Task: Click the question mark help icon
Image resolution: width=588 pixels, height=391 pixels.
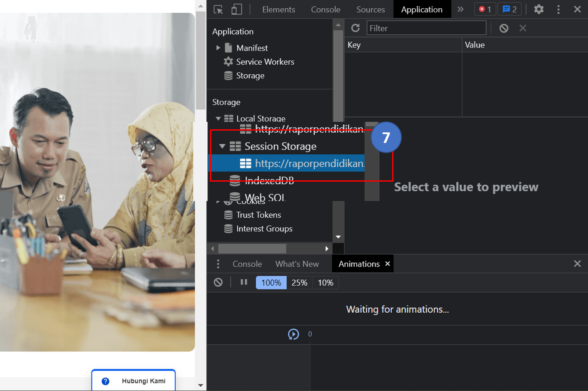Action: pyautogui.click(x=106, y=381)
